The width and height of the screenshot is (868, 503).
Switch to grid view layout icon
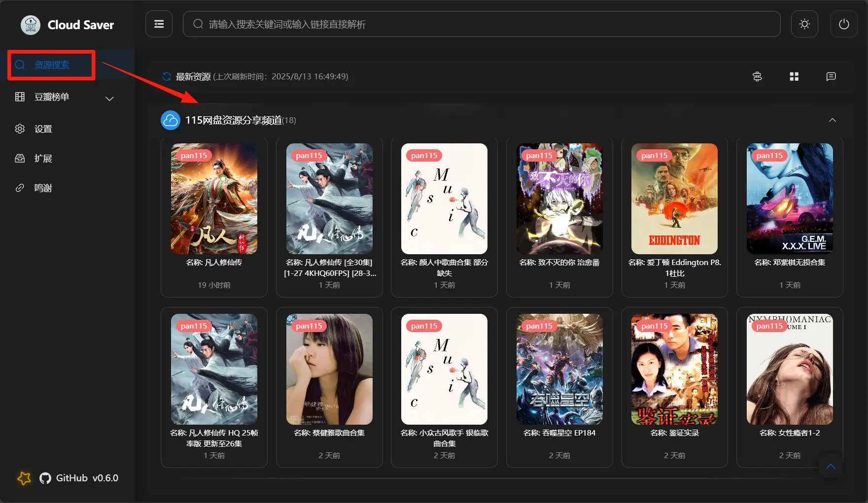click(794, 76)
